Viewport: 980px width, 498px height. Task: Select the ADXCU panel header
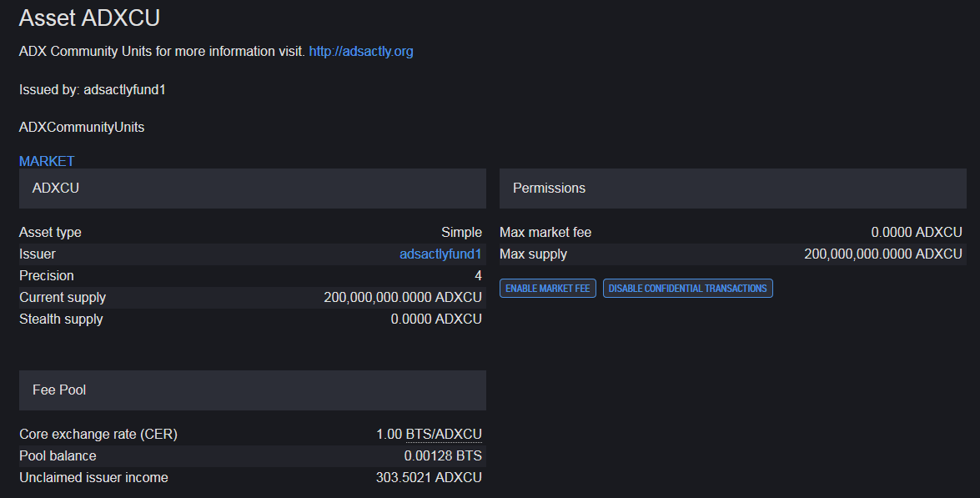(253, 188)
